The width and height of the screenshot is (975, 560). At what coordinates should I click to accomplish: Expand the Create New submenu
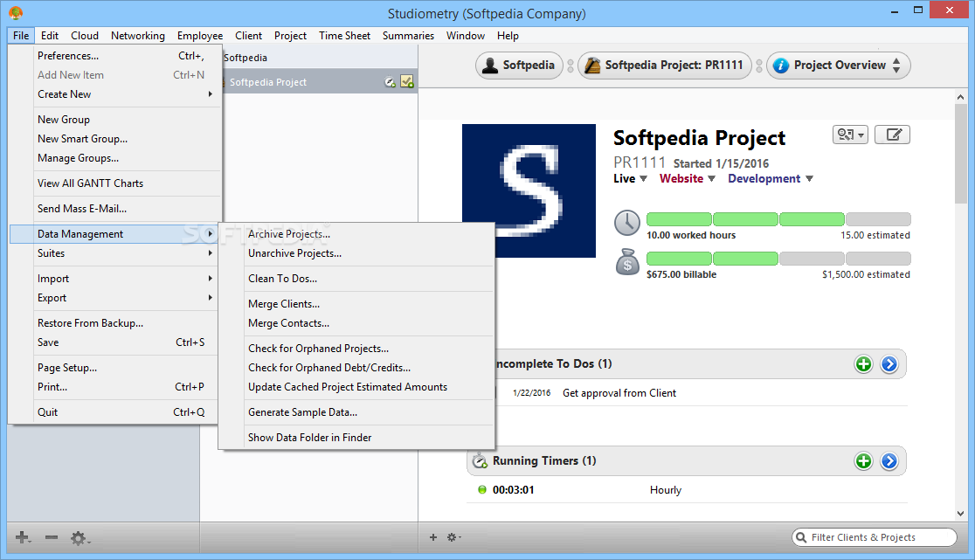[x=114, y=93]
